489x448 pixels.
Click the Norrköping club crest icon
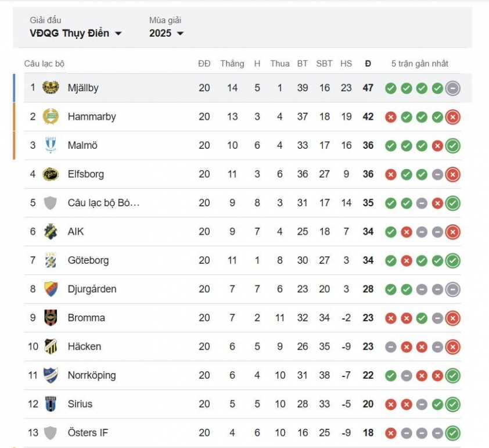[51, 375]
